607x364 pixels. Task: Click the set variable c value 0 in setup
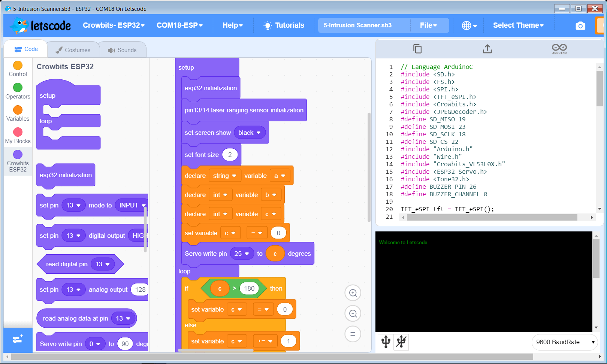(x=278, y=233)
